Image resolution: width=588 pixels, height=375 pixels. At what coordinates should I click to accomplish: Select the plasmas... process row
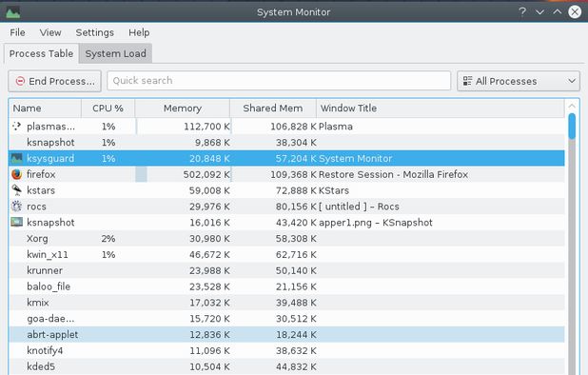286,127
